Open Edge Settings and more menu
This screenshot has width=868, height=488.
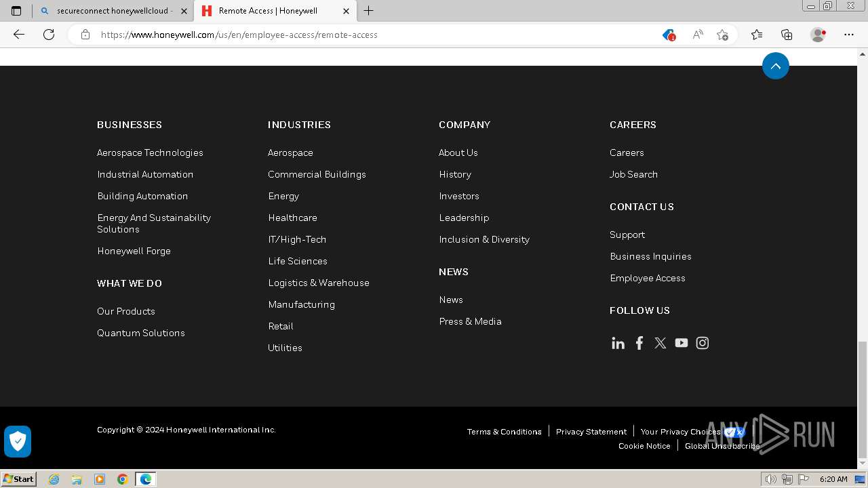[x=849, y=35]
